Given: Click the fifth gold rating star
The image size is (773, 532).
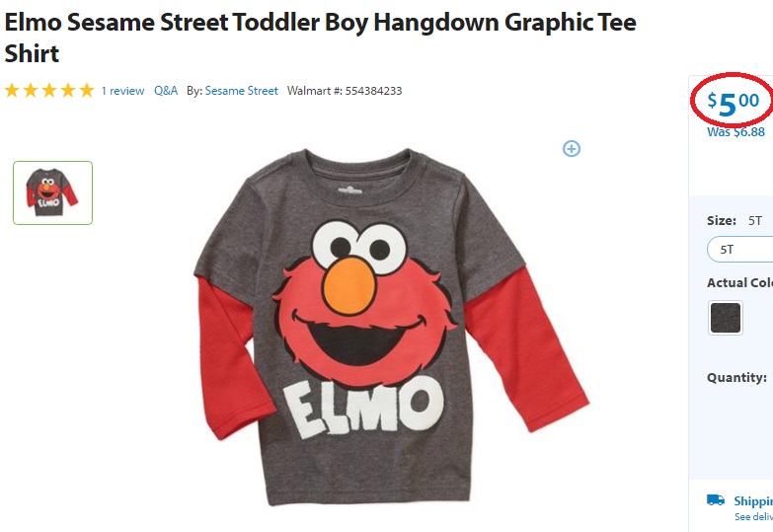Looking at the screenshot, I should (87, 90).
